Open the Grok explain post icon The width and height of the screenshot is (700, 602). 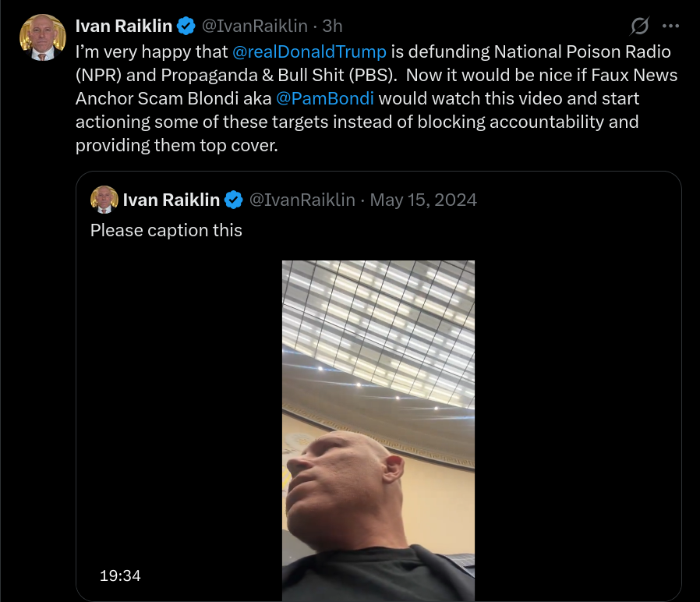pyautogui.click(x=640, y=26)
